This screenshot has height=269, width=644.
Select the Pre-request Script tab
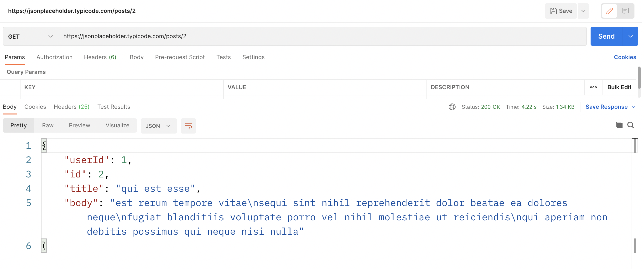180,57
